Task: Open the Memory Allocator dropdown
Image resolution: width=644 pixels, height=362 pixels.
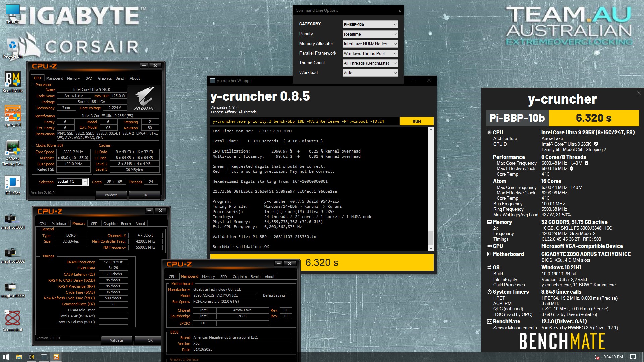Action: [x=370, y=44]
